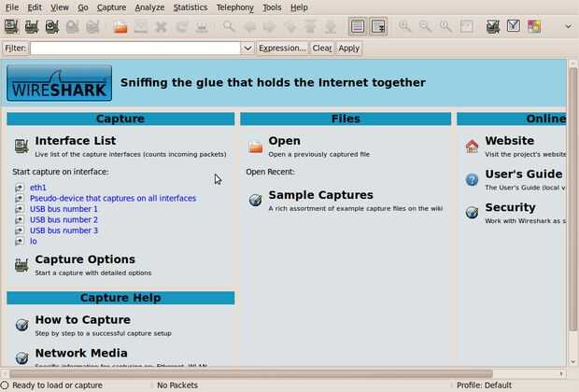
Task: Expand the toolbar overflow chevron
Action: pyautogui.click(x=569, y=26)
